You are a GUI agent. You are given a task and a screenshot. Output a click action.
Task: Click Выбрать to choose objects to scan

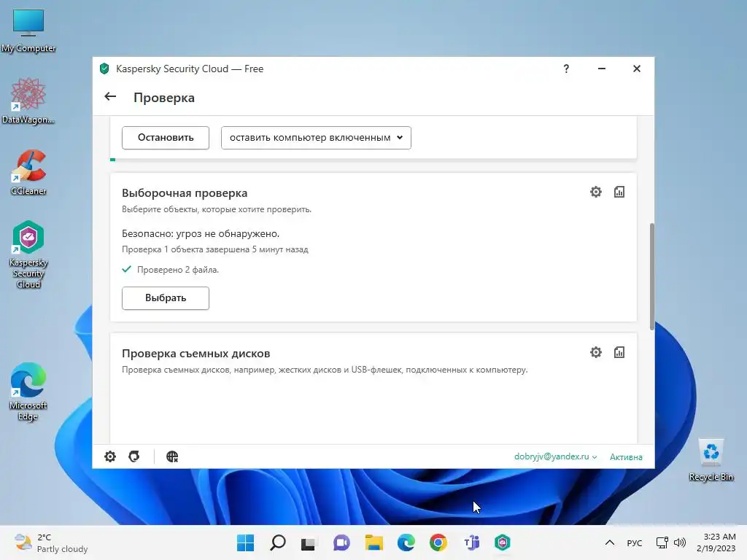click(x=166, y=298)
